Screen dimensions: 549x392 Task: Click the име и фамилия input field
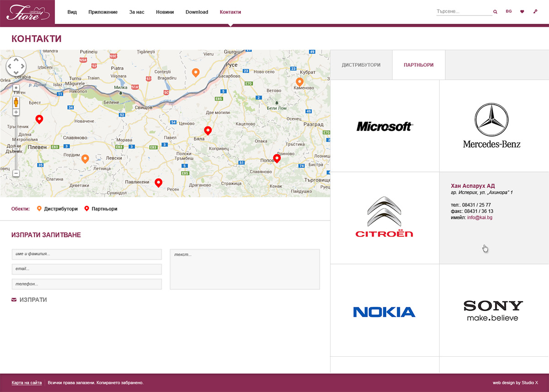point(87,254)
